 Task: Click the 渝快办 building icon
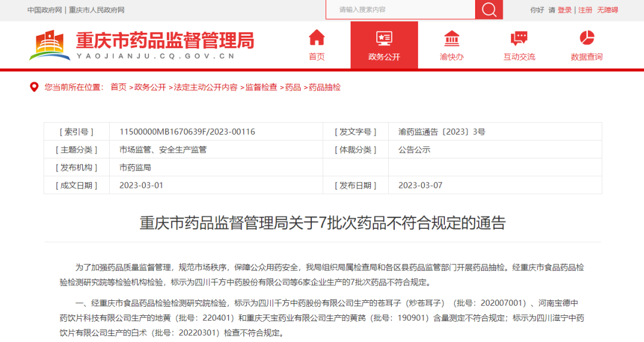click(451, 38)
